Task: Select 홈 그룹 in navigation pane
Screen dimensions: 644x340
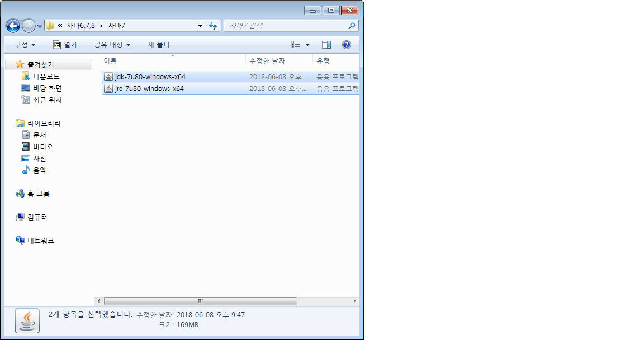Action: pos(38,194)
